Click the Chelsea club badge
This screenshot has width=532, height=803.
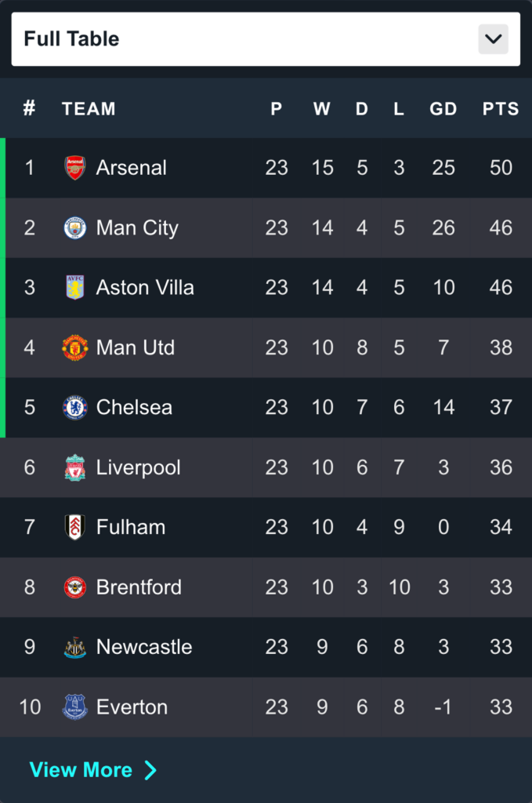(x=75, y=408)
